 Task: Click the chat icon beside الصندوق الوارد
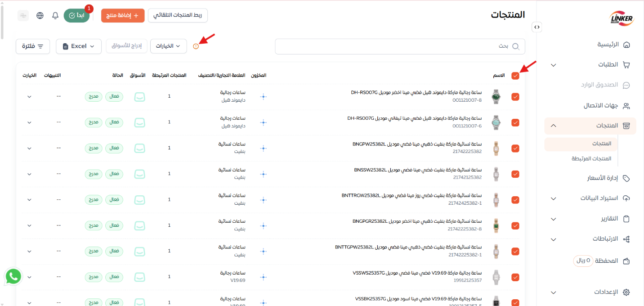click(x=626, y=85)
